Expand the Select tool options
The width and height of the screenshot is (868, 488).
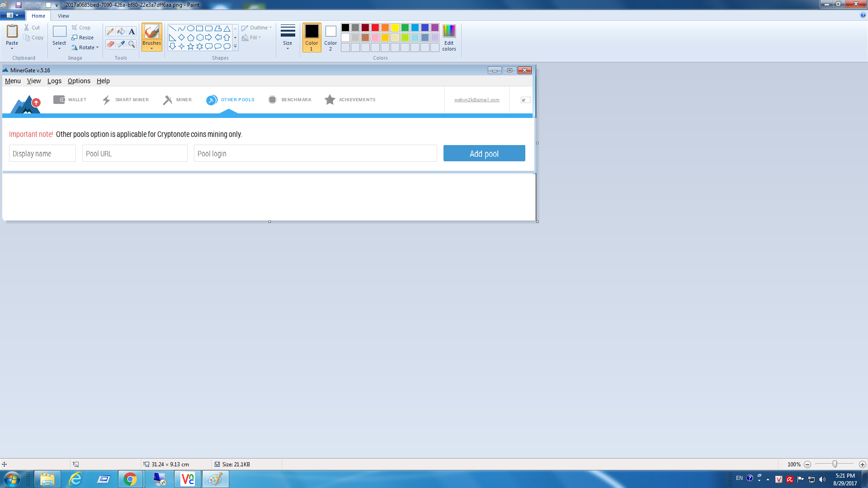click(59, 48)
